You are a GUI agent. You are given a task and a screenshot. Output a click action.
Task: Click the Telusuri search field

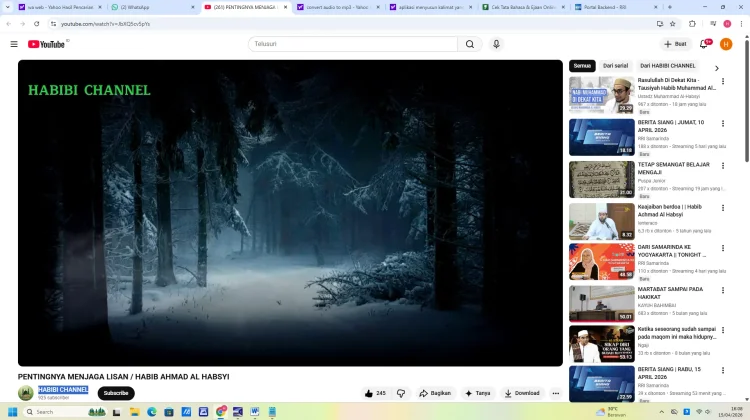point(353,44)
